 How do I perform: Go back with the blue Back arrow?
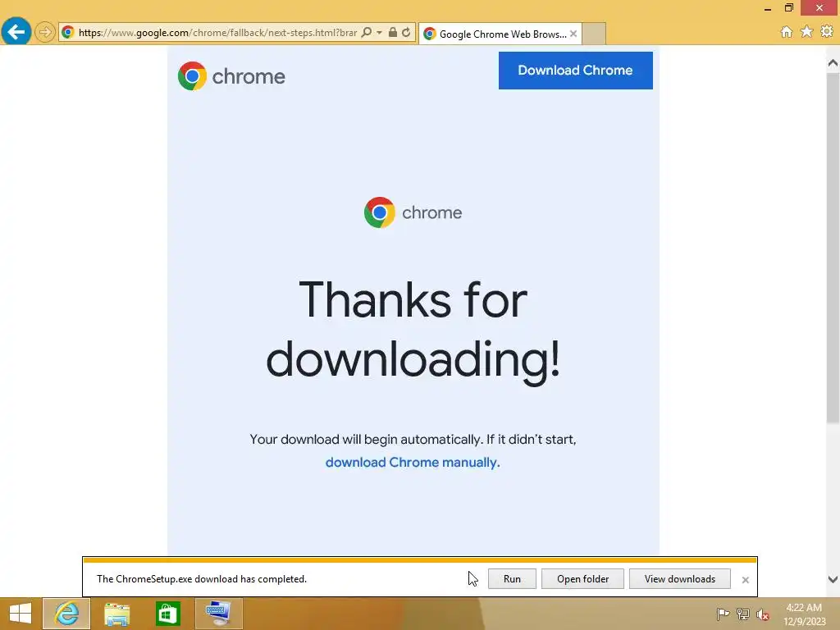[16, 32]
